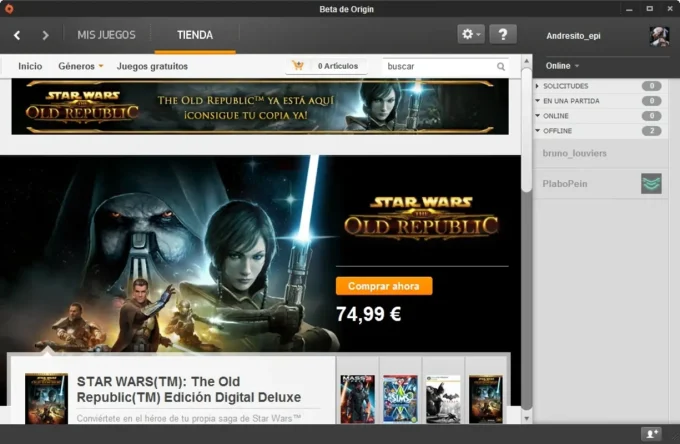Select the Mass Effect 3 thumbnail
Viewport: 680px width, 444px height.
pyautogui.click(x=357, y=398)
